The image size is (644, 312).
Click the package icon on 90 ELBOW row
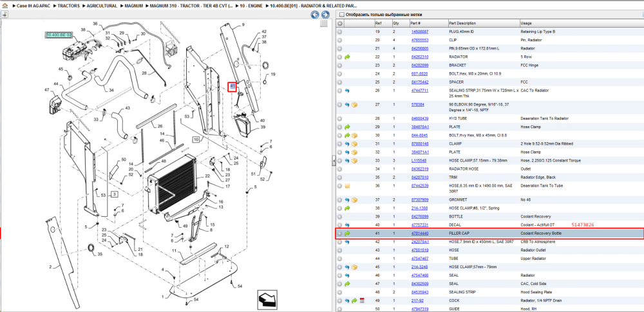[x=354, y=105]
